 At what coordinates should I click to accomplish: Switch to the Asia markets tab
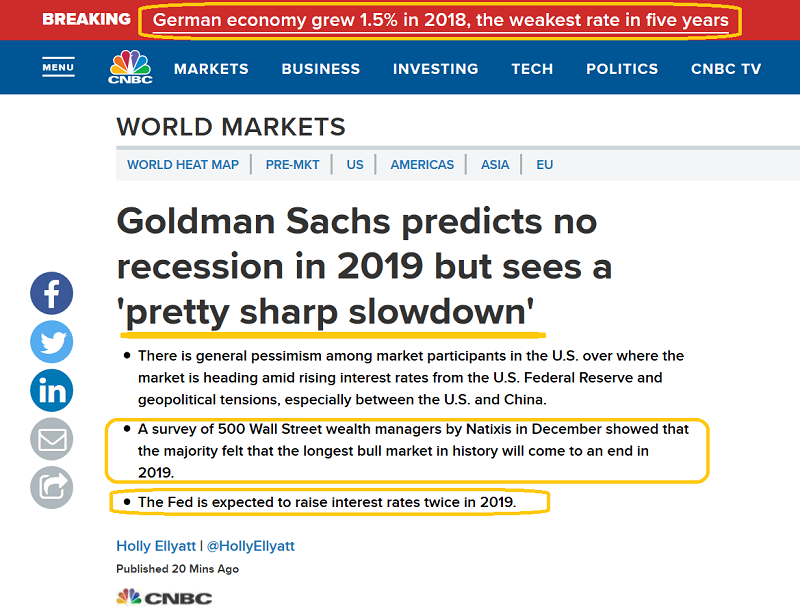(x=495, y=165)
